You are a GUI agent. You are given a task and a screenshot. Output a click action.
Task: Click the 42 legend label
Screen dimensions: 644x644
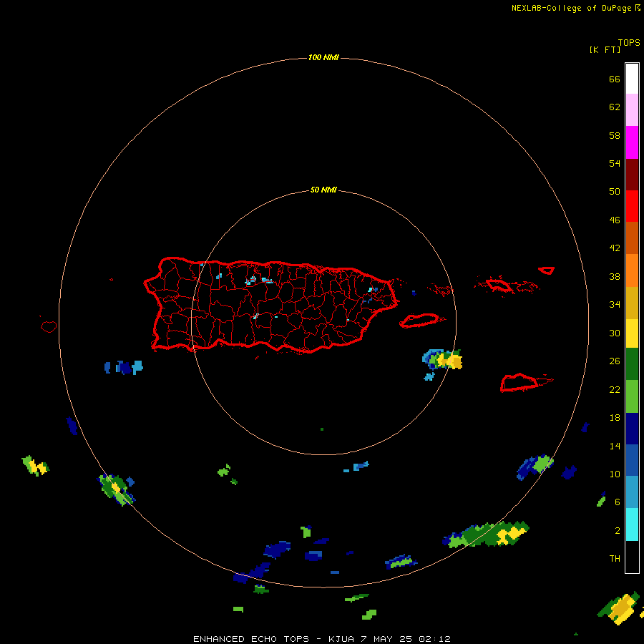(615, 248)
